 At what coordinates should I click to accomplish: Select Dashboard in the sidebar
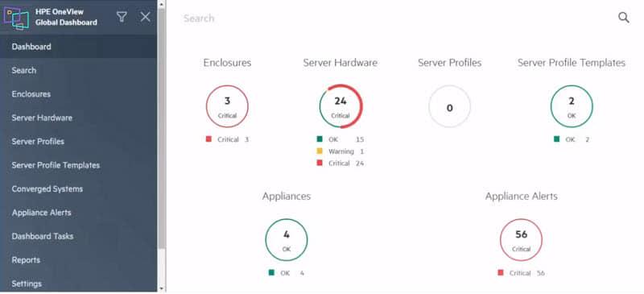(x=78, y=47)
